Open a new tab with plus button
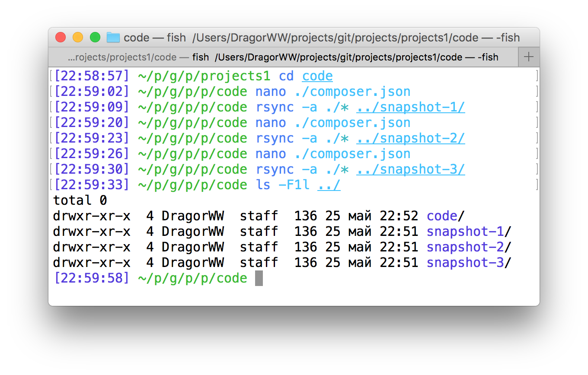588x375 pixels. pos(528,57)
